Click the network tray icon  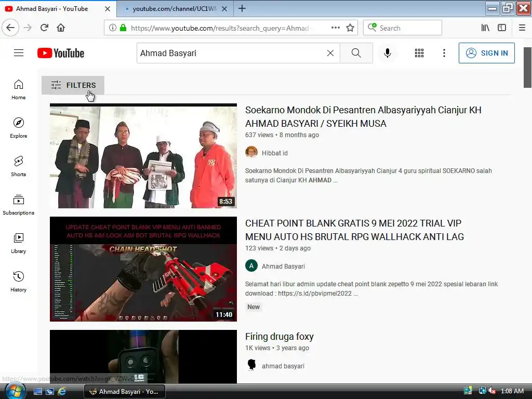click(x=482, y=391)
